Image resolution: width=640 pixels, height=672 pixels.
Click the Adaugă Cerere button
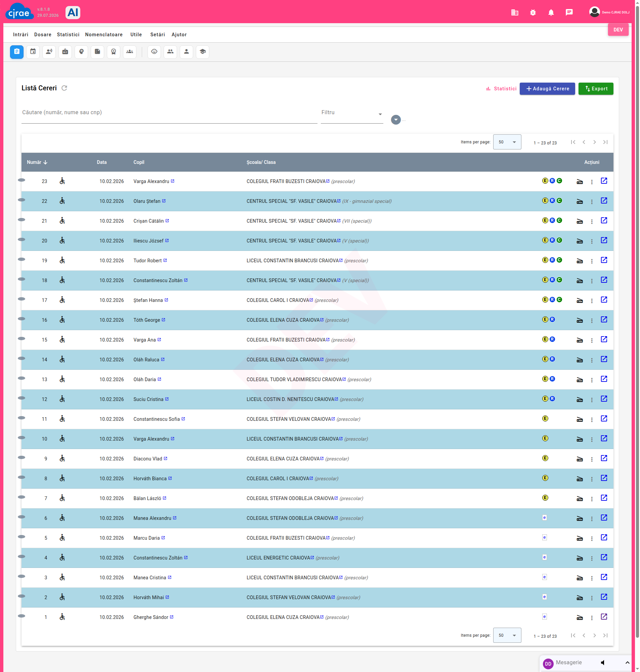point(547,89)
